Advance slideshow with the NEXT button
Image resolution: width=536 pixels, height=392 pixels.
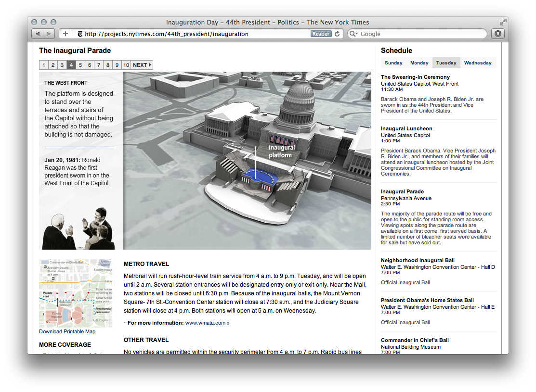tap(142, 65)
